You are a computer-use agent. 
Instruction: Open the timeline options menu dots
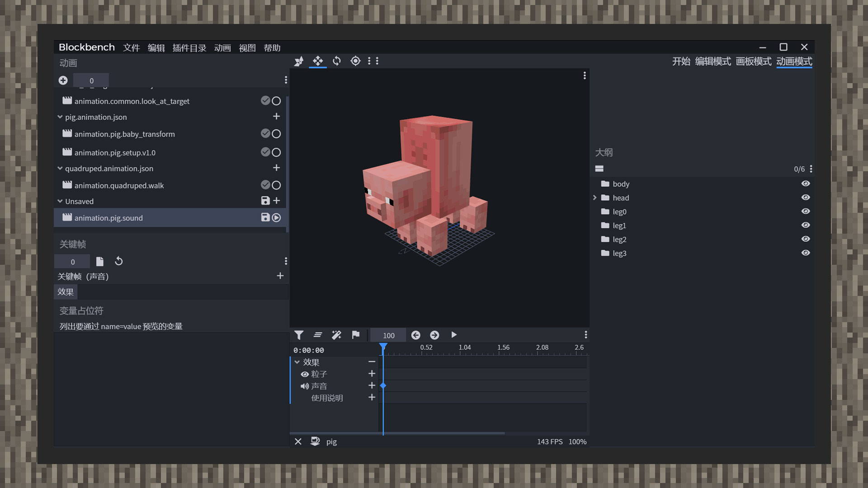click(x=586, y=335)
